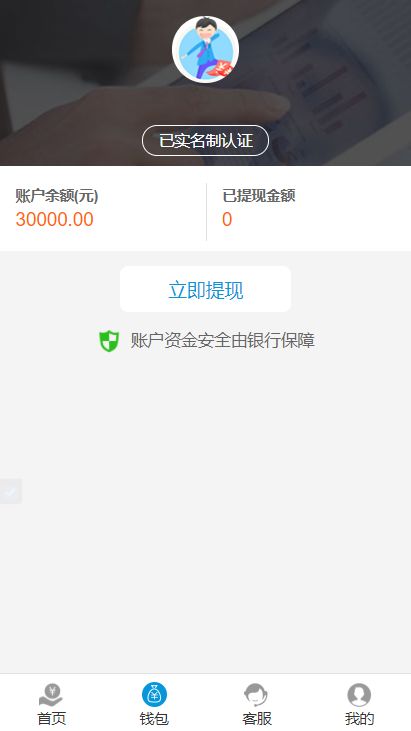
Task: Switch to the 钱包 tab label
Action: click(154, 718)
